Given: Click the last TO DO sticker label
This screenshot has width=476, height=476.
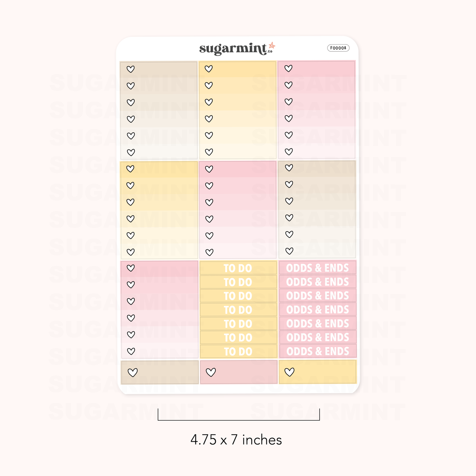Looking at the screenshot, I should tap(238, 351).
